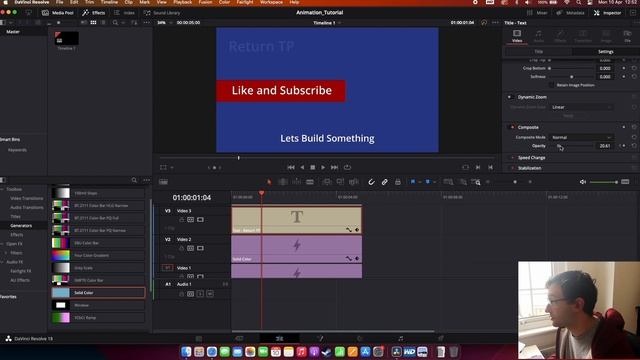Open the Dynamic Zoom Ease dropdown
This screenshot has width=640, height=360.
point(581,107)
